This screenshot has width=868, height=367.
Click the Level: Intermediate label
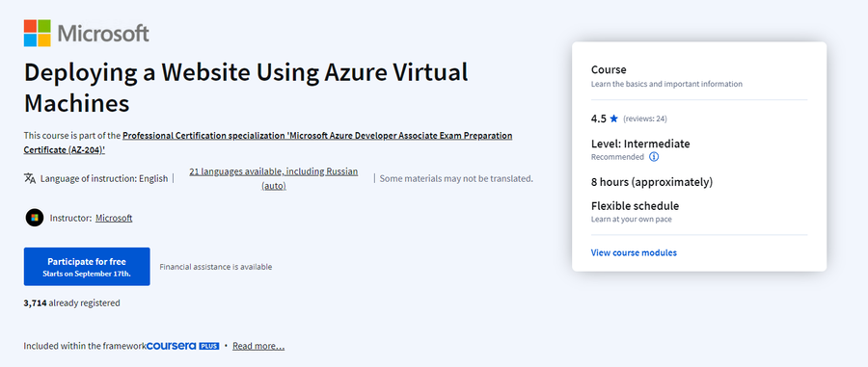coord(640,144)
